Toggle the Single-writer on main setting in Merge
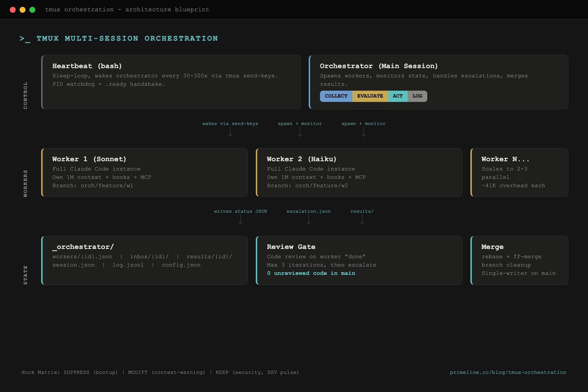 [518, 273]
